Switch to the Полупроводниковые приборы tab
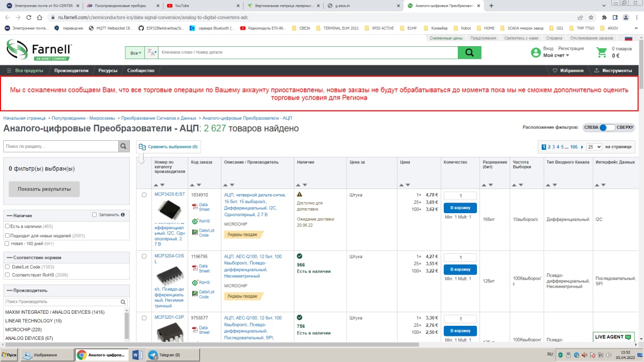 [x=122, y=6]
